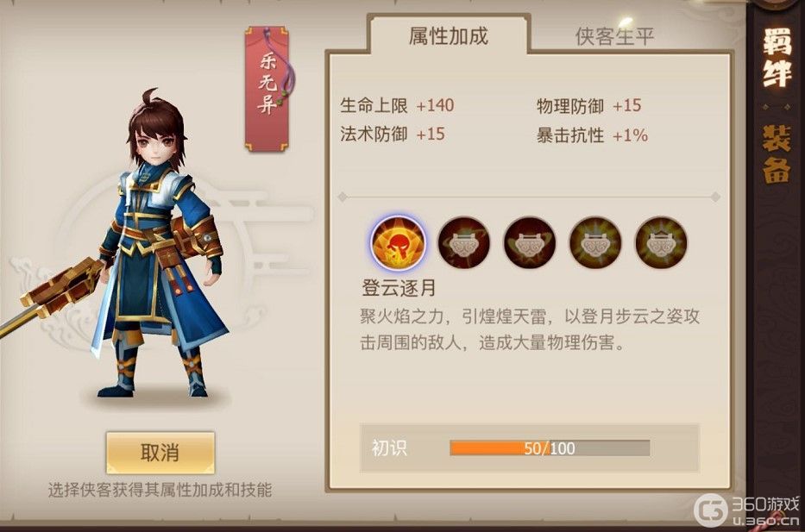The image size is (805, 532).
Task: Click the third locked skill icon
Action: tap(530, 242)
